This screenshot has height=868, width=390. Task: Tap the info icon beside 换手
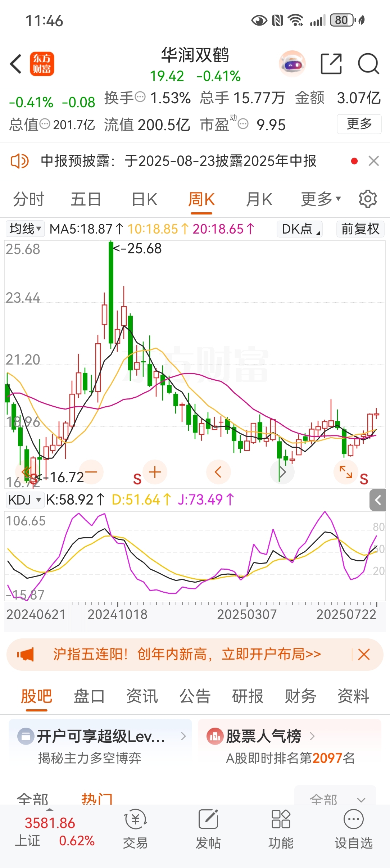click(140, 97)
